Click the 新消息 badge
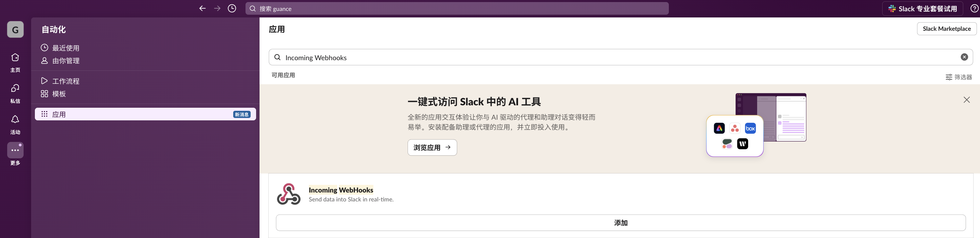The image size is (980, 238). (x=242, y=115)
